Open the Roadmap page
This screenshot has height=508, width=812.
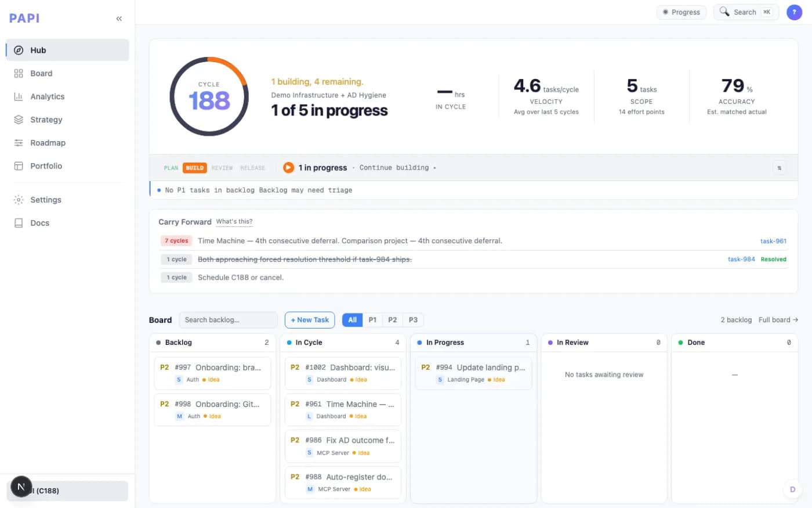(67, 143)
